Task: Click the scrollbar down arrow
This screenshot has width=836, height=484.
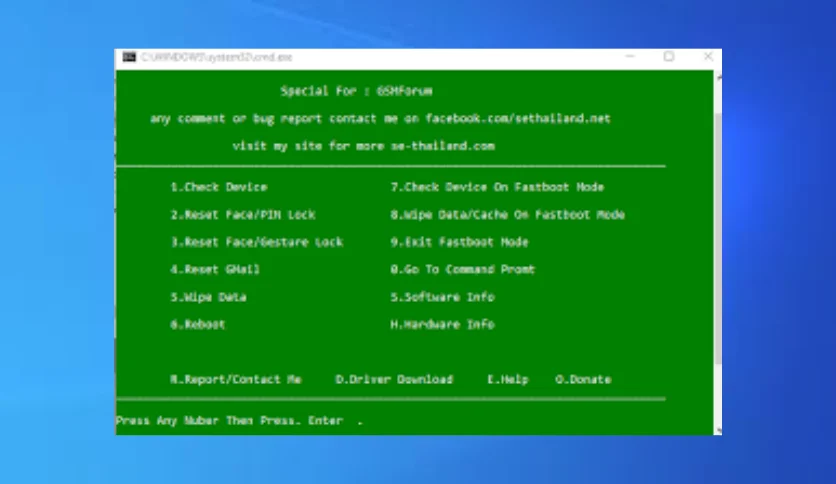Action: [x=718, y=430]
